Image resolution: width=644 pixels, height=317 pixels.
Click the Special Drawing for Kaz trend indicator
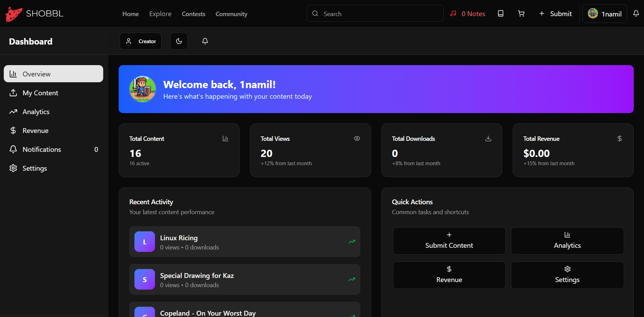(x=352, y=279)
